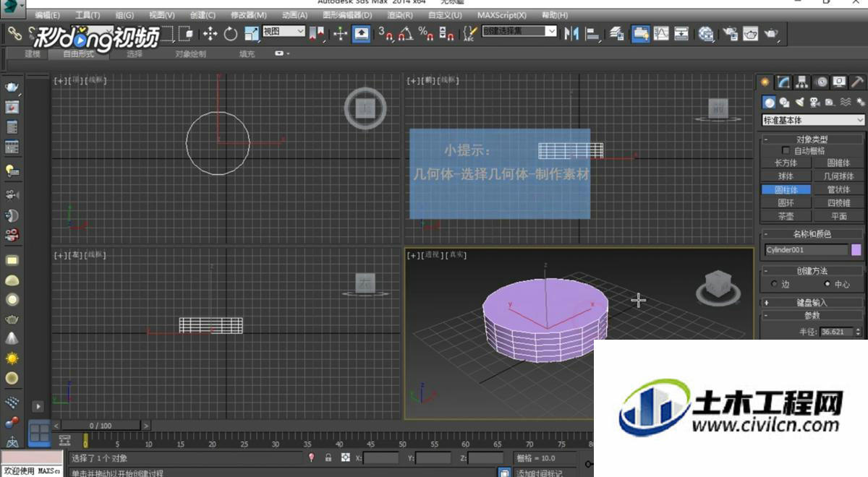Click the 半径 radius spinner arrows
The image size is (868, 477).
click(x=859, y=332)
